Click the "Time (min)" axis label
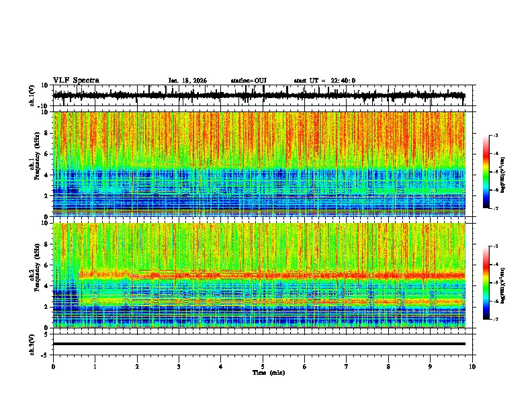The width and height of the screenshot is (532, 411). coord(269,373)
